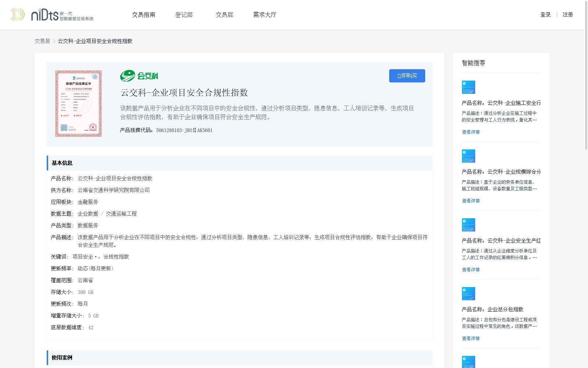
Task: Click the 企业数据 data theme value
Action: (88, 214)
